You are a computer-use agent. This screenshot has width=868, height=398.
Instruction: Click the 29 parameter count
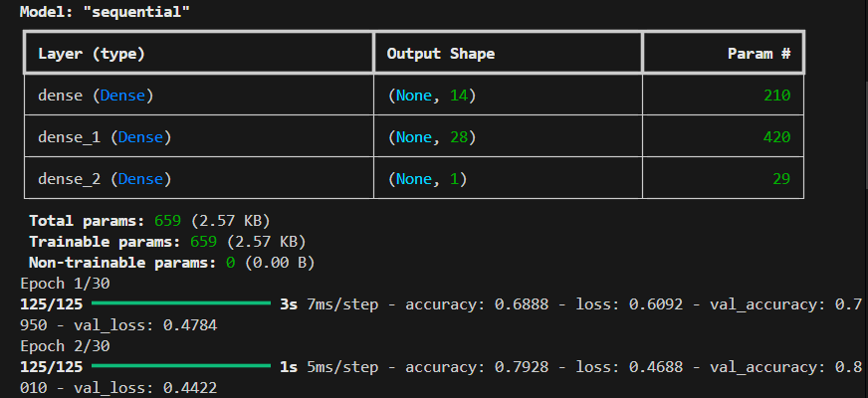(781, 179)
